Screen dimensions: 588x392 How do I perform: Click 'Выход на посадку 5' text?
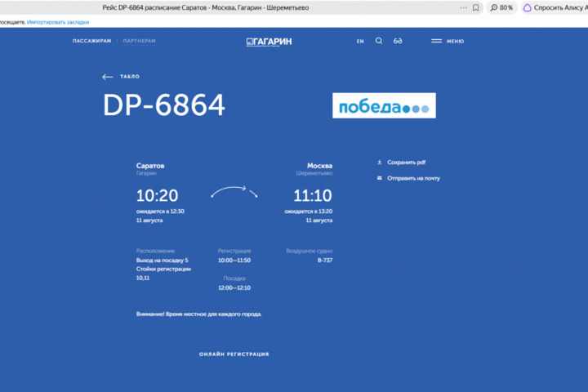coord(162,261)
